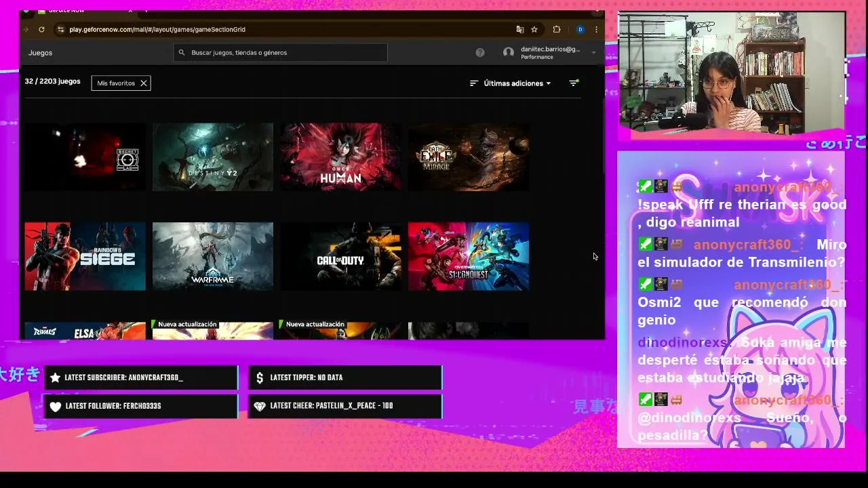Click the translate page icon
The width and height of the screenshot is (868, 488).
(520, 30)
